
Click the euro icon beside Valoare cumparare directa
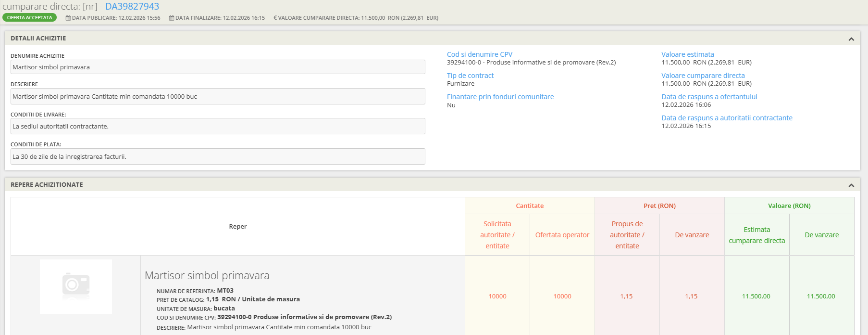coord(275,18)
